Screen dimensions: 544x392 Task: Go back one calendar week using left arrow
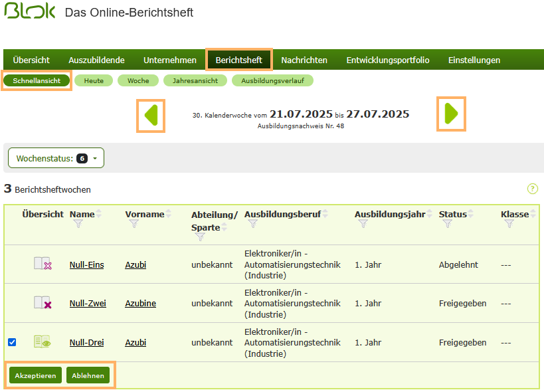(x=151, y=113)
